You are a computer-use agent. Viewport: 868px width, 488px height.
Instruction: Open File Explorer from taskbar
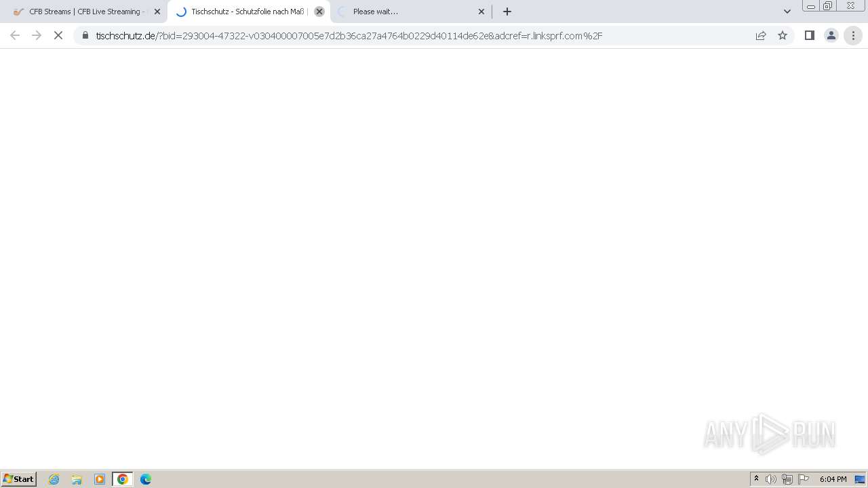[77, 479]
